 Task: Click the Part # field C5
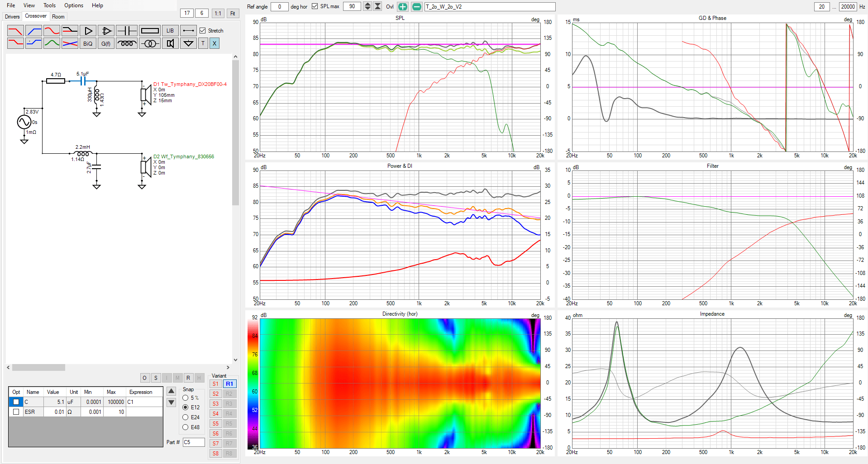point(194,442)
